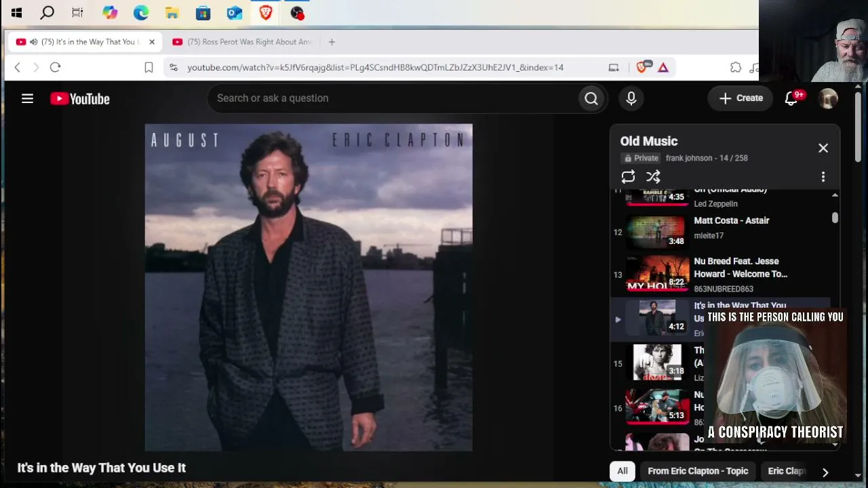Open Brave Rewards triangle icon

[x=663, y=67]
